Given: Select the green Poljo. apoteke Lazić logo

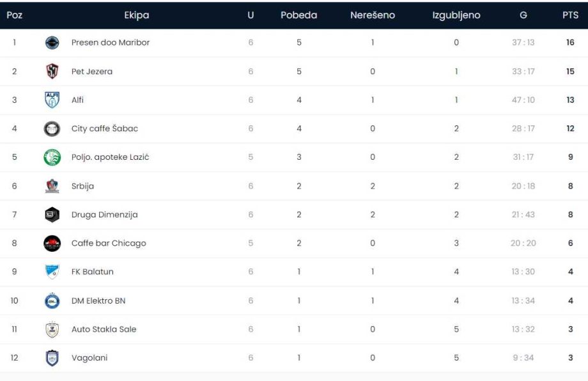Looking at the screenshot, I should click(52, 157).
